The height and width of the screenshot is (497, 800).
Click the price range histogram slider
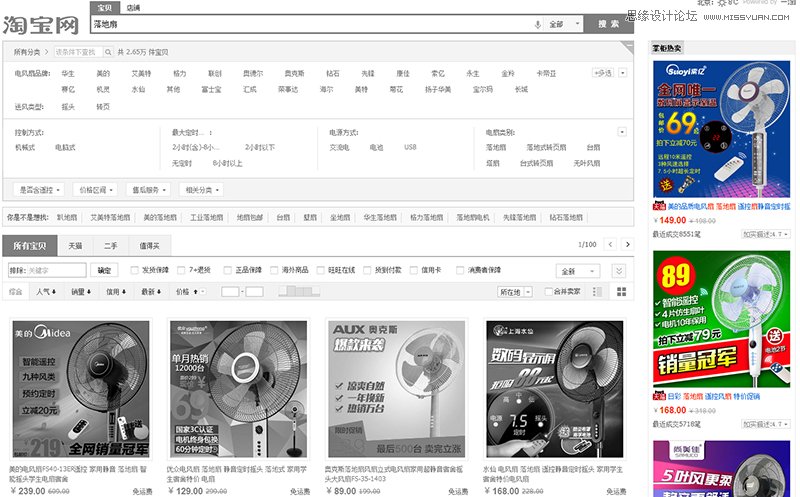(x=299, y=292)
